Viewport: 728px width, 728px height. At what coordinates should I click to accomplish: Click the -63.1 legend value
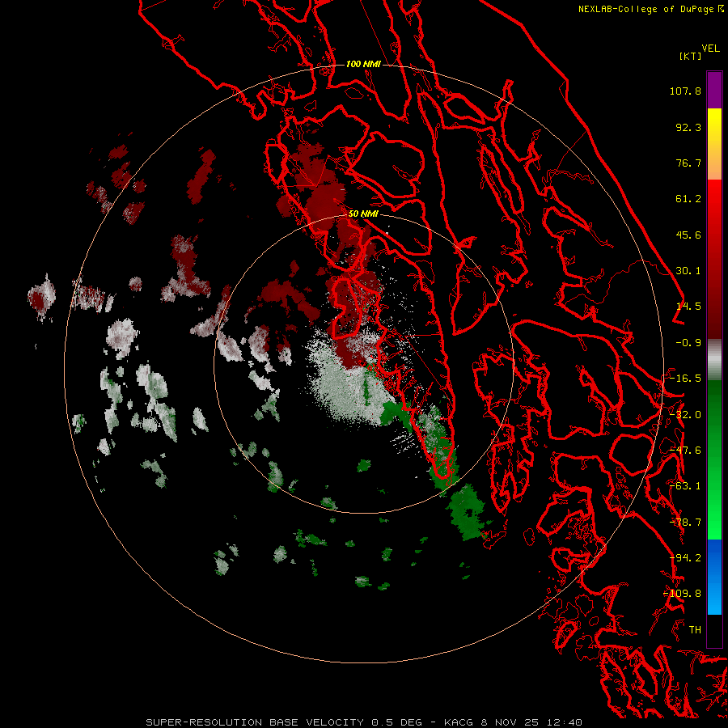click(685, 486)
